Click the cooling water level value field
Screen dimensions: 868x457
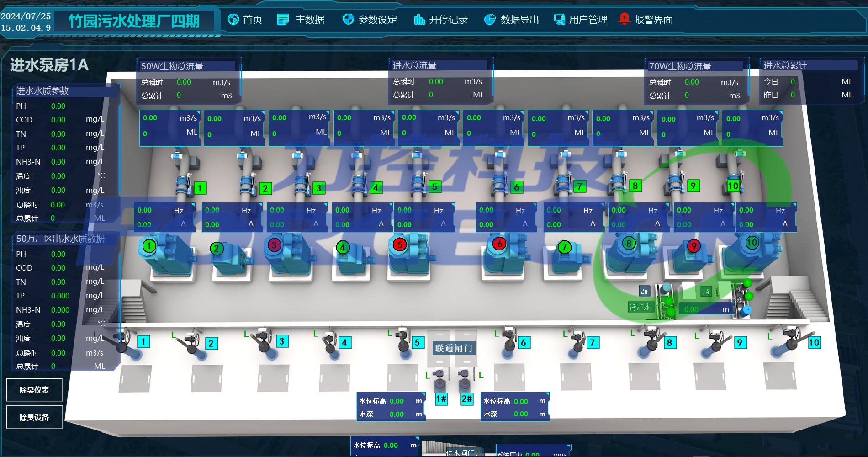pos(706,309)
